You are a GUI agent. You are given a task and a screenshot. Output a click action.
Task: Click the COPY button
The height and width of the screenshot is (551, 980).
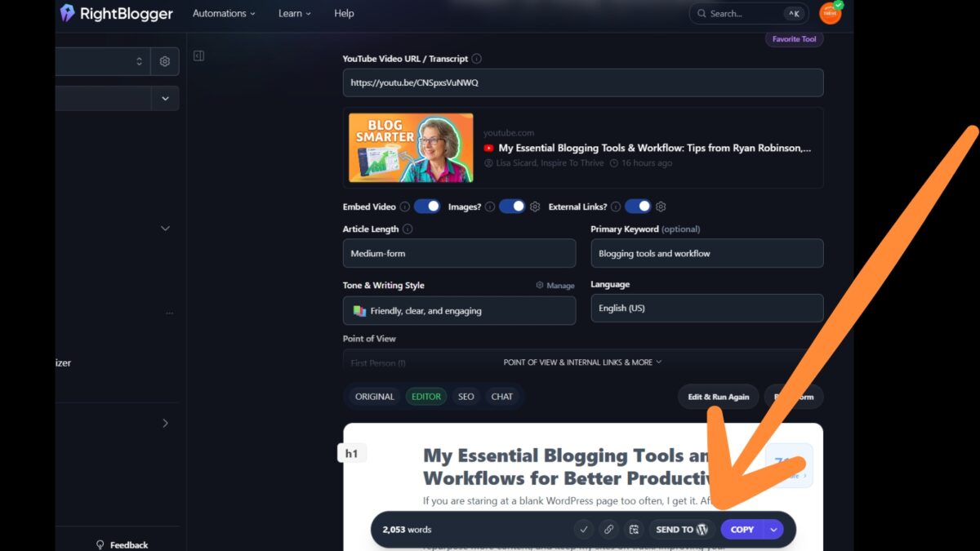[x=742, y=529]
